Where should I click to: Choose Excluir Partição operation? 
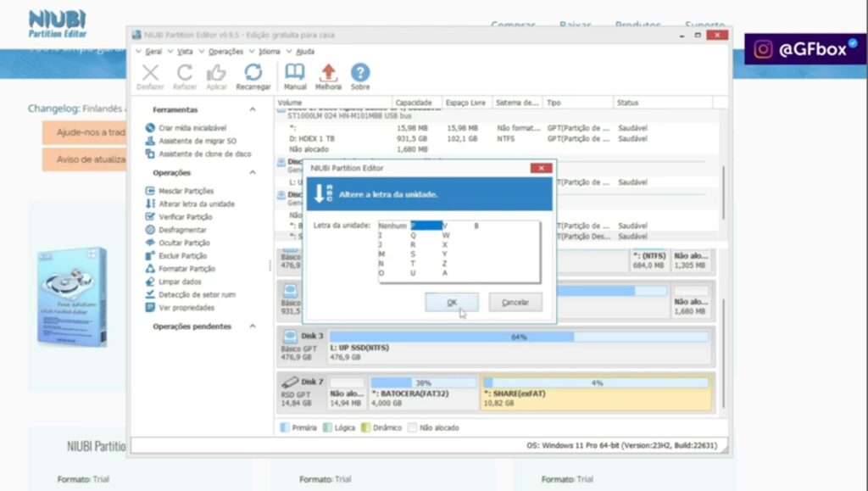pos(176,256)
